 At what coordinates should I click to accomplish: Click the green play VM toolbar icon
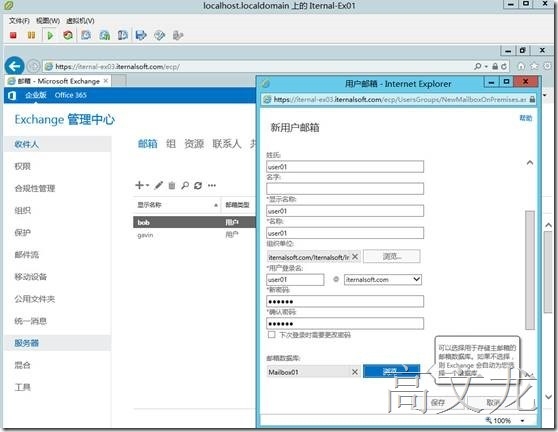(x=50, y=35)
